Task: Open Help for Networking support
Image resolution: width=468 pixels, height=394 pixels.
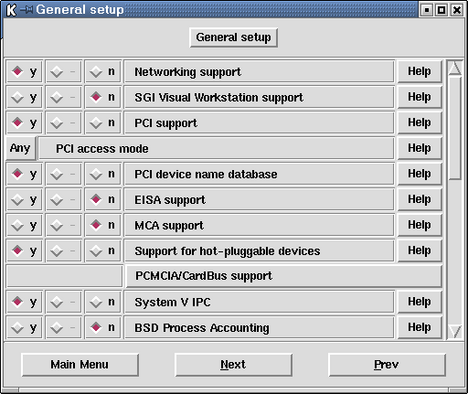Action: click(x=420, y=71)
